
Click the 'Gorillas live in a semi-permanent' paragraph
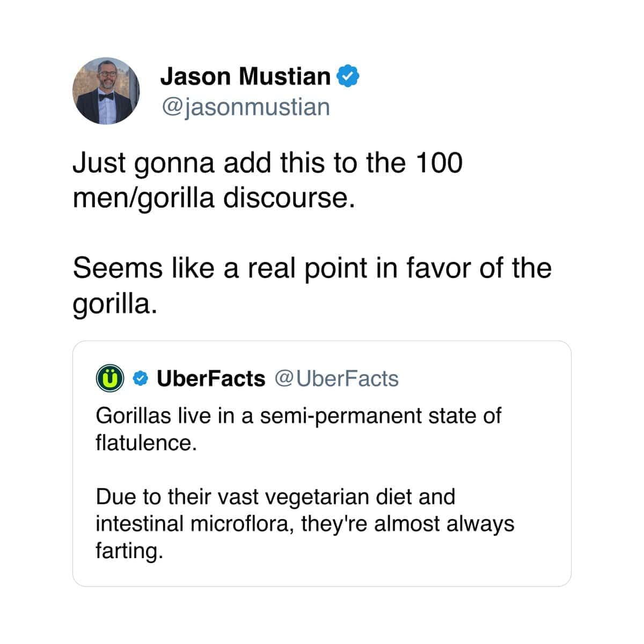[298, 429]
